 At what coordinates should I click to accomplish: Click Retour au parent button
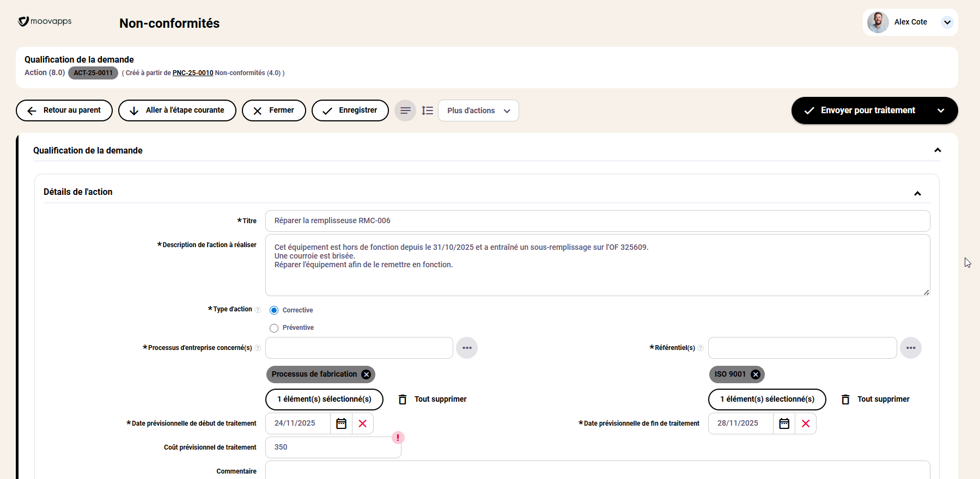tap(64, 110)
